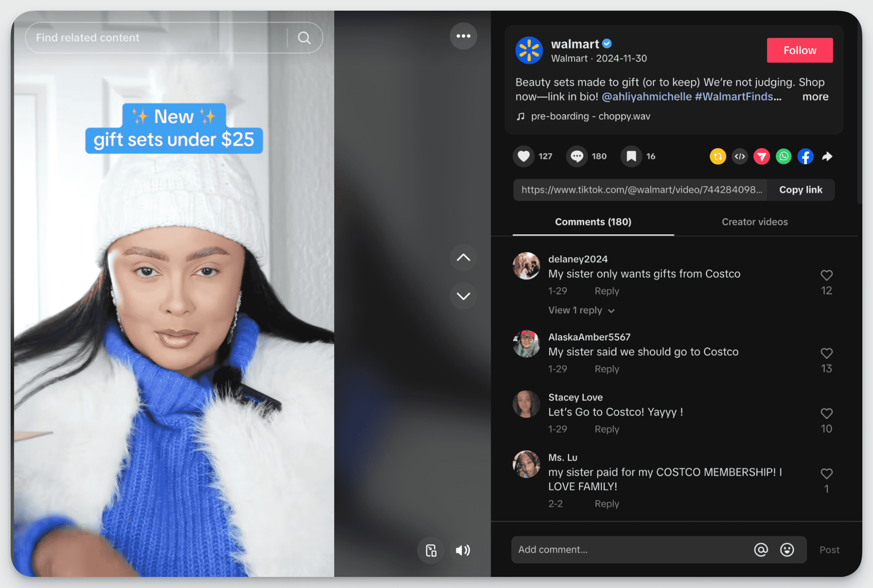This screenshot has height=588, width=873.
Task: Open Stacey Love's profile picture
Action: click(x=526, y=404)
